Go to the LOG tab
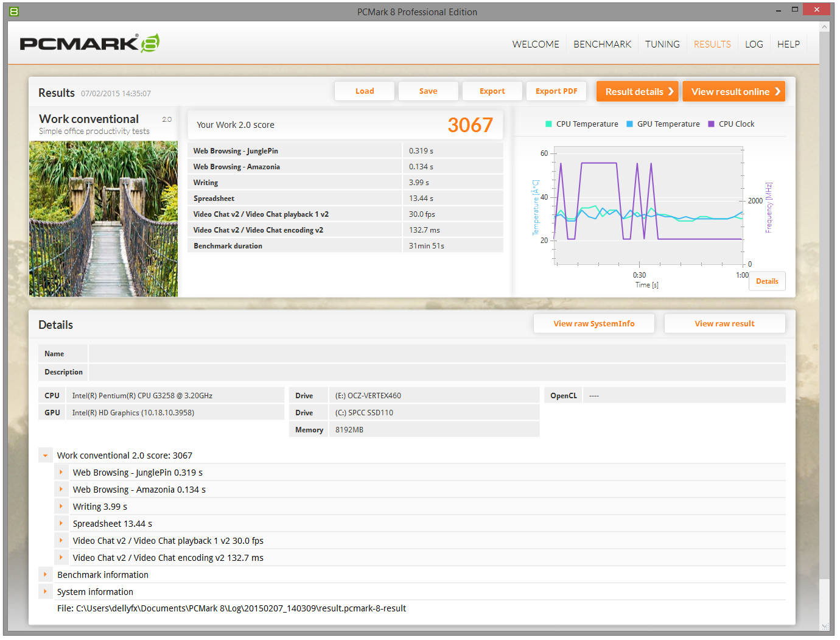This screenshot has height=640, width=840. coord(754,44)
